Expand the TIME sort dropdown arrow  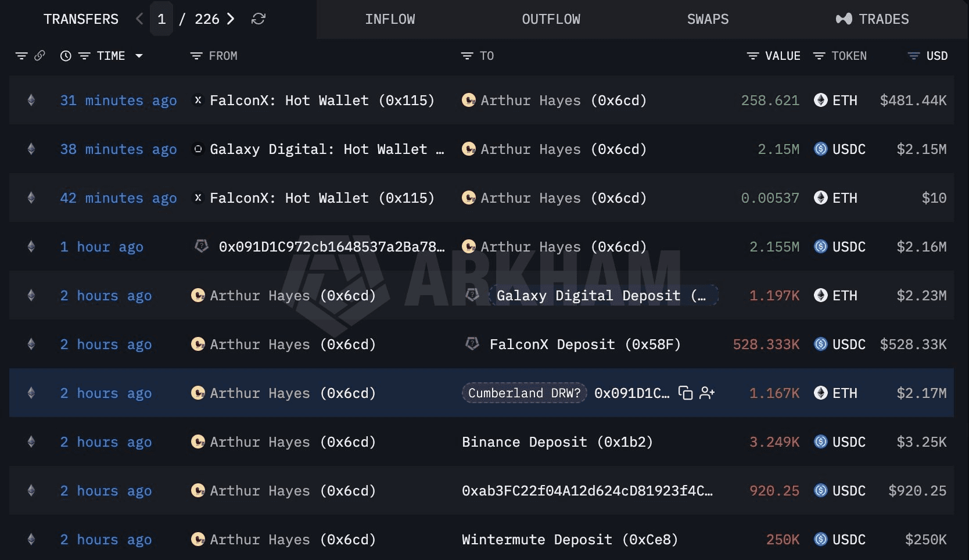pyautogui.click(x=139, y=56)
